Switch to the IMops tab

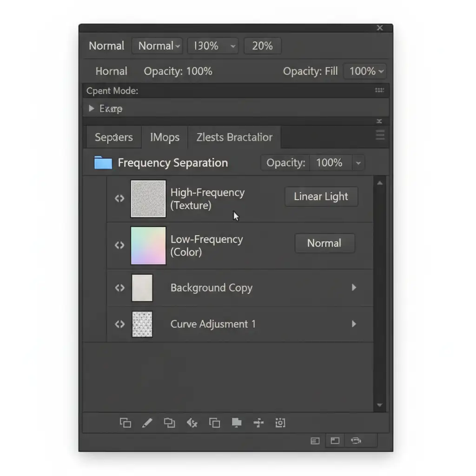(165, 137)
